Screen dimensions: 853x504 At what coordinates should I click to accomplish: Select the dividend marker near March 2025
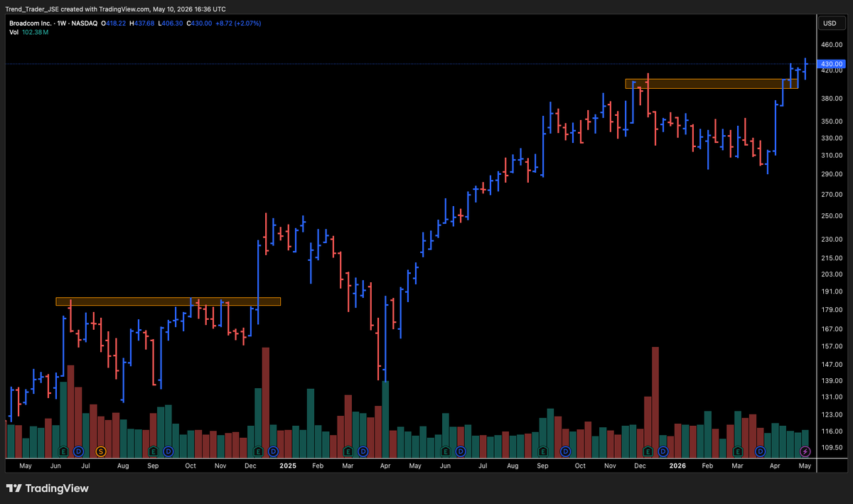pyautogui.click(x=363, y=451)
